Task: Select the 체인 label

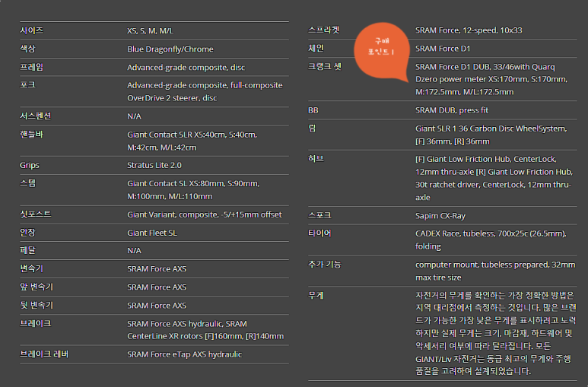Action: 316,48
